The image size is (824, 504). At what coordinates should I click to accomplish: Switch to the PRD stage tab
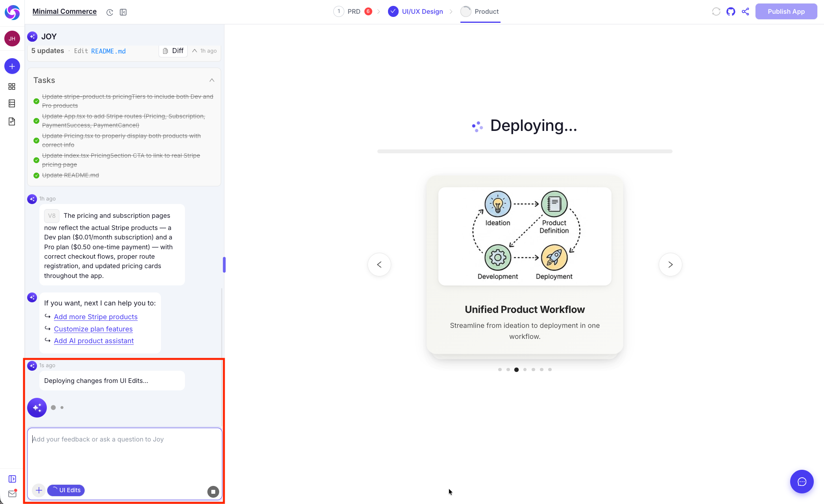(353, 11)
